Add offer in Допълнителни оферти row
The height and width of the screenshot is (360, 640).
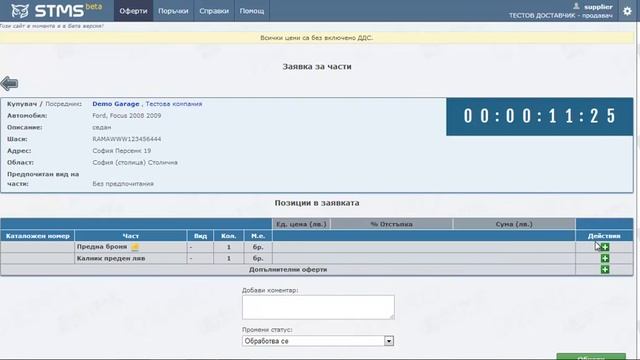coord(605,269)
